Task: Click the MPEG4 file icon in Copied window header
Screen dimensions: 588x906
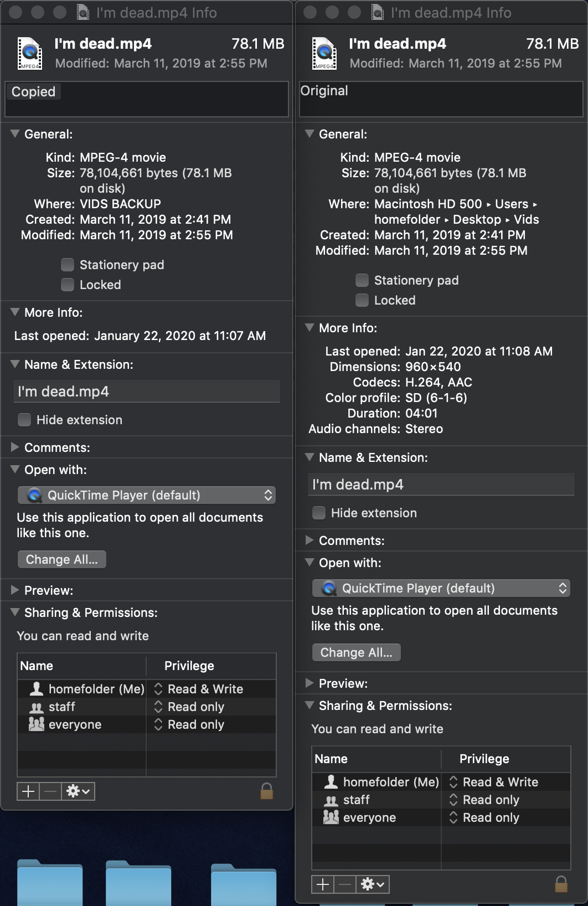Action: coord(30,53)
